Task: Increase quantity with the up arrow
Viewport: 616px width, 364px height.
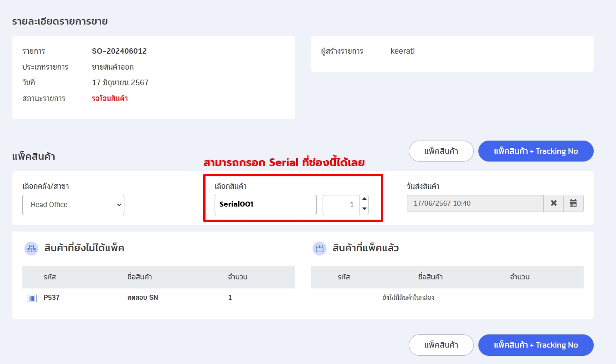Action: (x=364, y=200)
